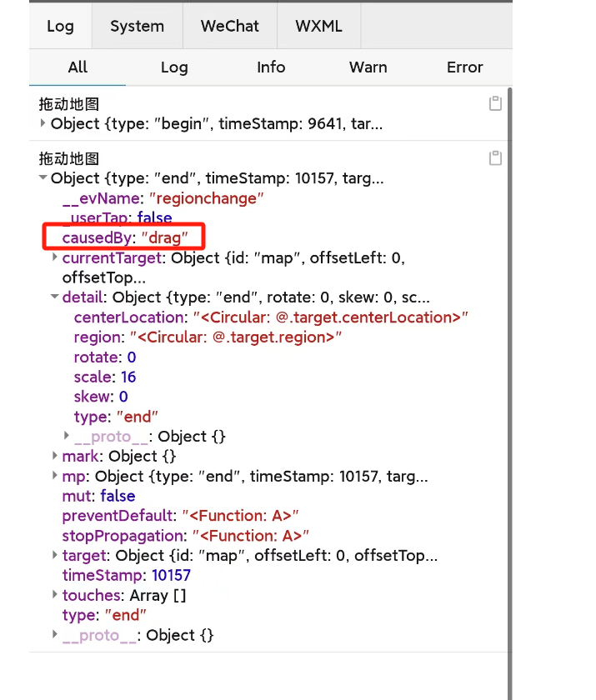Screen dimensions: 596x700
Task: Expand __proto__ inside detail
Action: (x=67, y=435)
